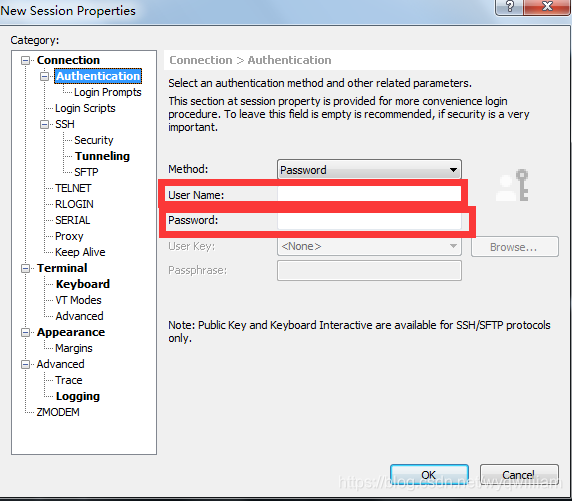Open Advanced under Terminal
This screenshot has height=501, width=572.
(79, 316)
